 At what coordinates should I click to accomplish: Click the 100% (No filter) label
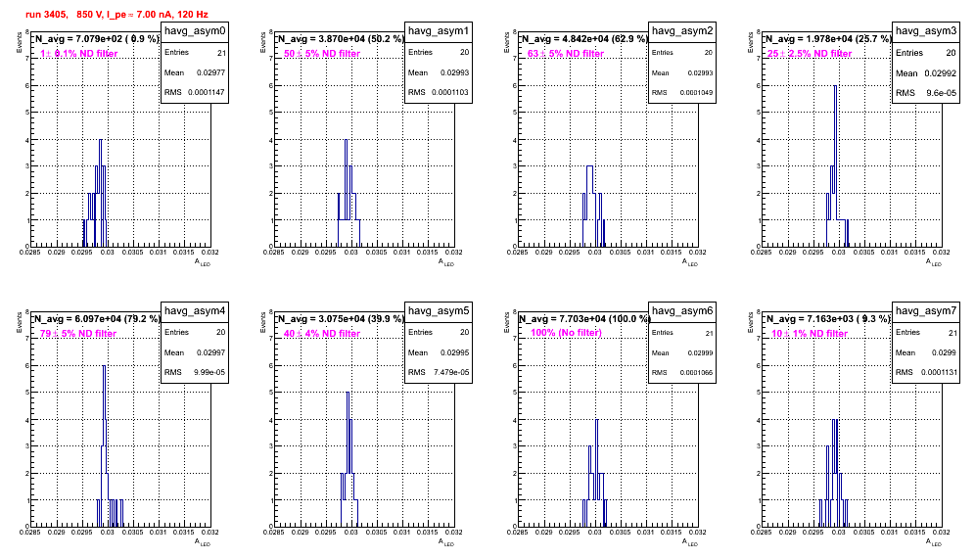567,333
